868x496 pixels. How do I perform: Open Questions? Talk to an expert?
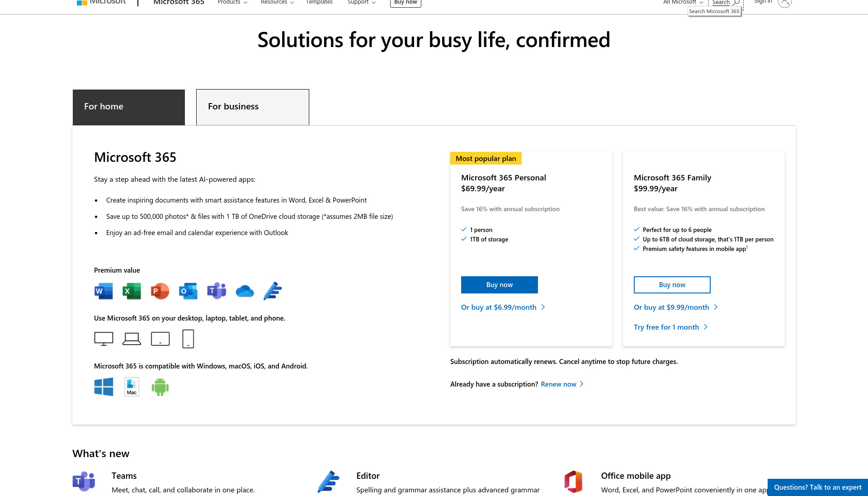click(x=818, y=487)
